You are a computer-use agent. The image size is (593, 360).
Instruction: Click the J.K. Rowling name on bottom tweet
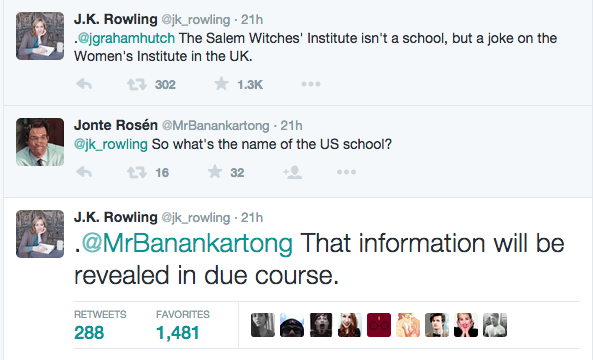point(116,217)
